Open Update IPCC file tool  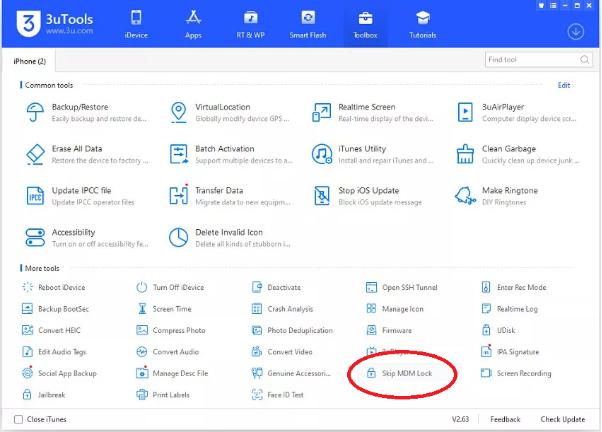(x=81, y=196)
